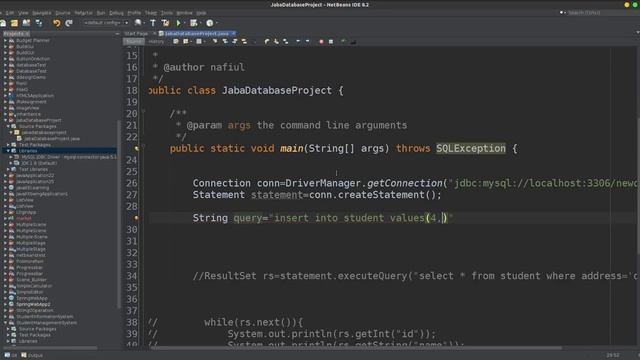Toggle Bookmark icon in editor toolbar
Image resolution: width=640 pixels, height=360 pixels.
(x=286, y=41)
